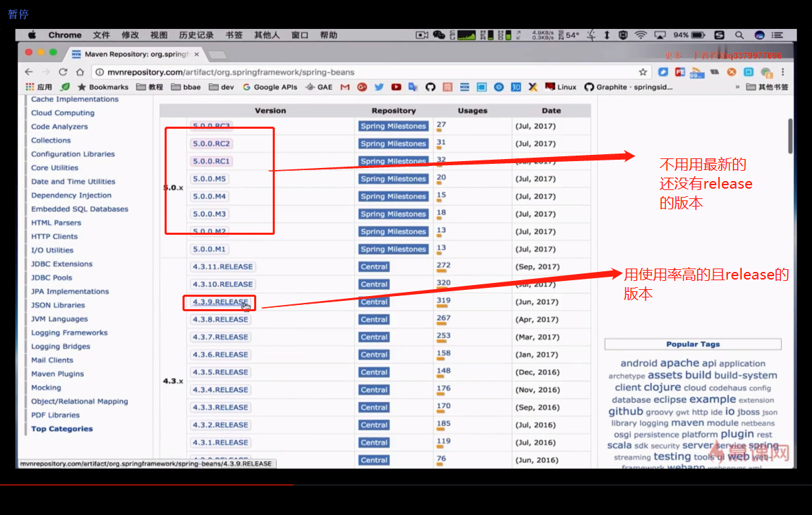Open Spotlight search magnifier icon
812x515 pixels.
pyautogui.click(x=739, y=35)
